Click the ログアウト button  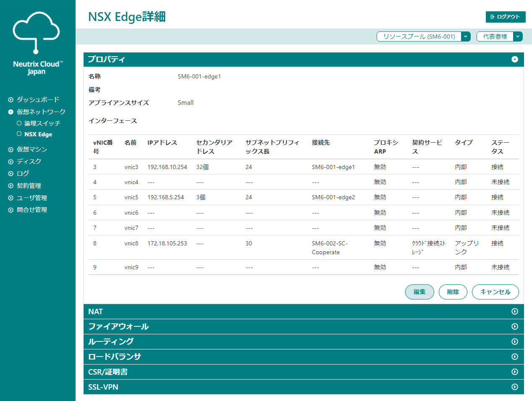pyautogui.click(x=506, y=17)
